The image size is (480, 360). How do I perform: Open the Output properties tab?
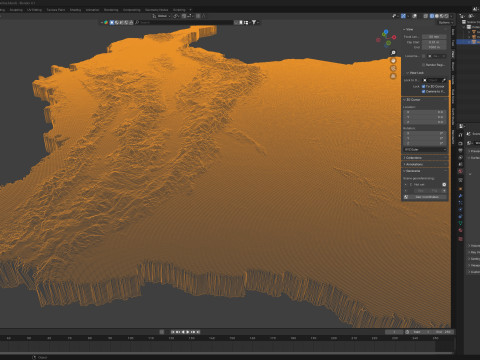pyautogui.click(x=460, y=151)
